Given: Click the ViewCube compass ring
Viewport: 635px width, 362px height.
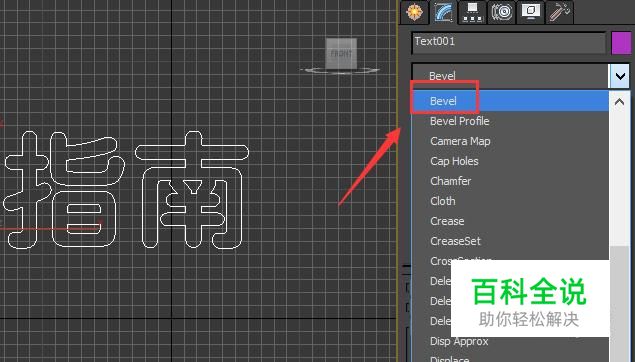Looking at the screenshot, I should coord(340,71).
